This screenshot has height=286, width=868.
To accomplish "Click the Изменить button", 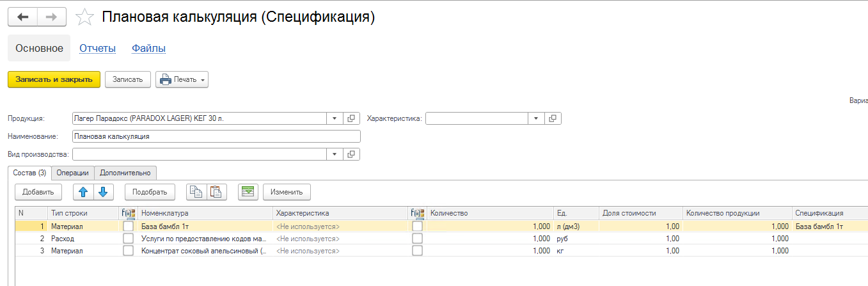I will coord(287,192).
